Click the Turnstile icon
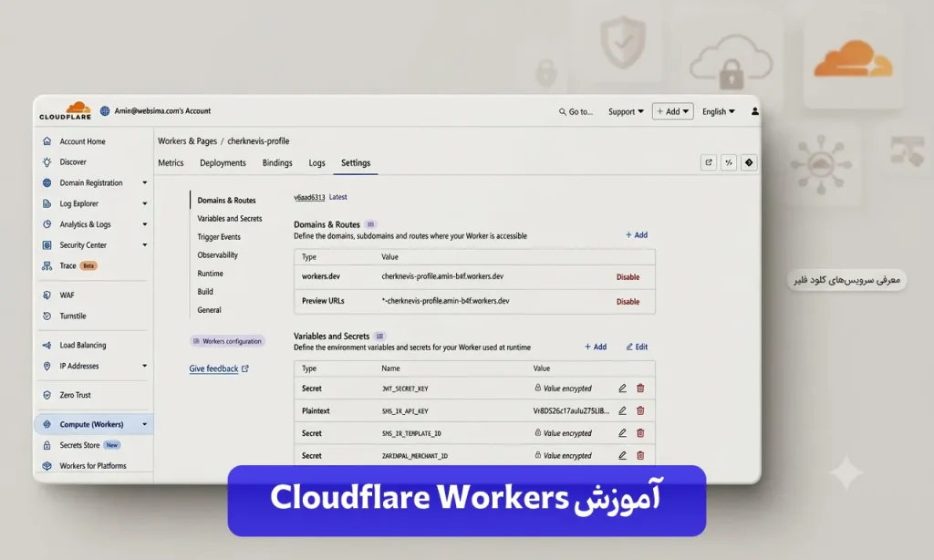The image size is (934, 560). tap(47, 316)
